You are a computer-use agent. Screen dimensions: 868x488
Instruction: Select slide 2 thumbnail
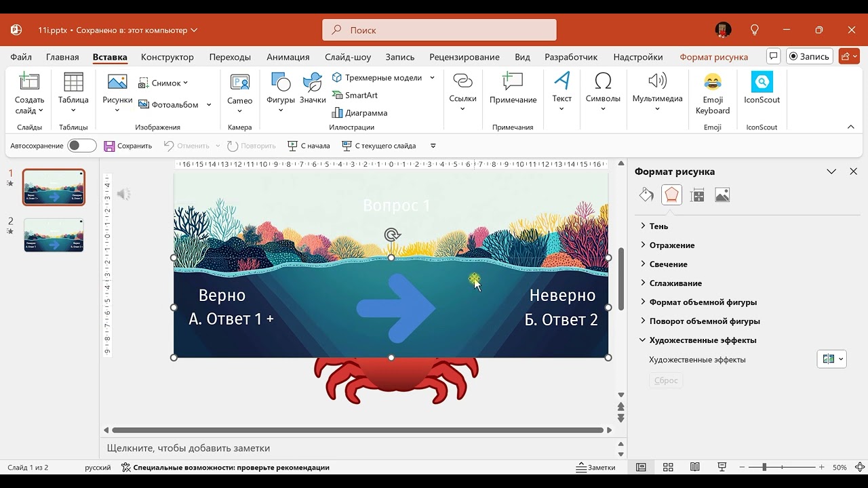(54, 235)
